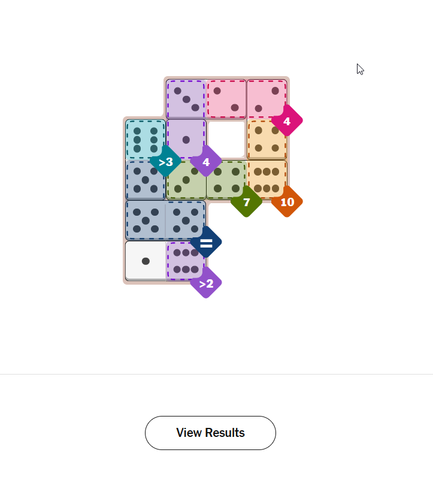Click pink two-pip tile beside purple three-pip
This screenshot has height=504, width=433.
(226, 99)
